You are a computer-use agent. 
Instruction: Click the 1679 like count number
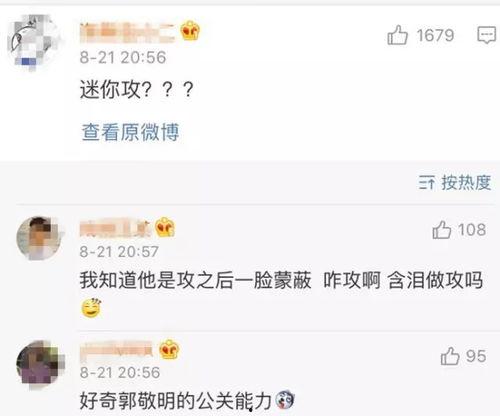pos(435,35)
